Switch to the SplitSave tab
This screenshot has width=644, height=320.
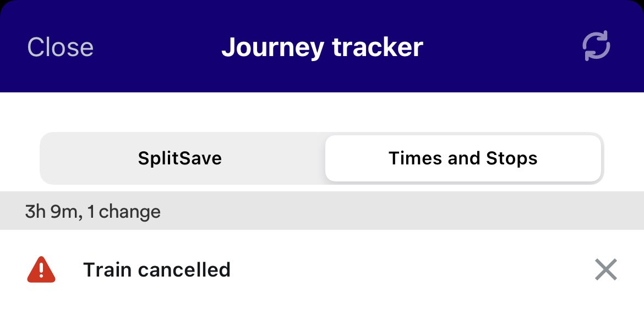coord(180,158)
